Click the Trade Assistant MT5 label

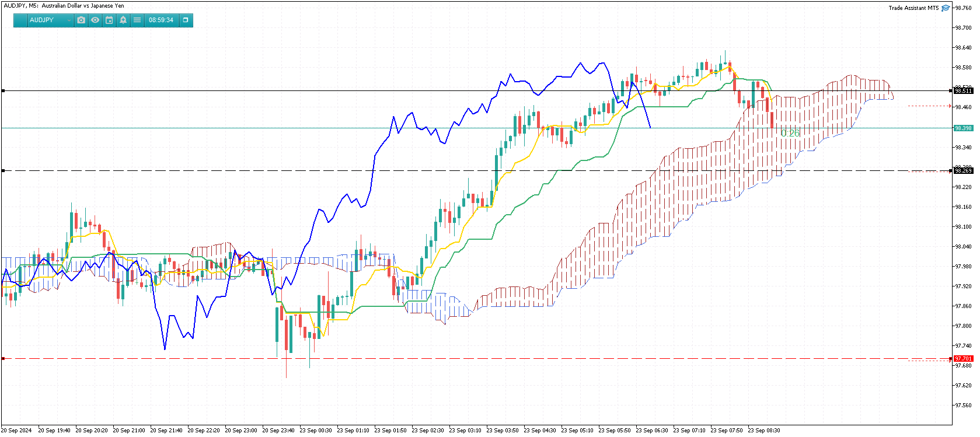[x=913, y=8]
